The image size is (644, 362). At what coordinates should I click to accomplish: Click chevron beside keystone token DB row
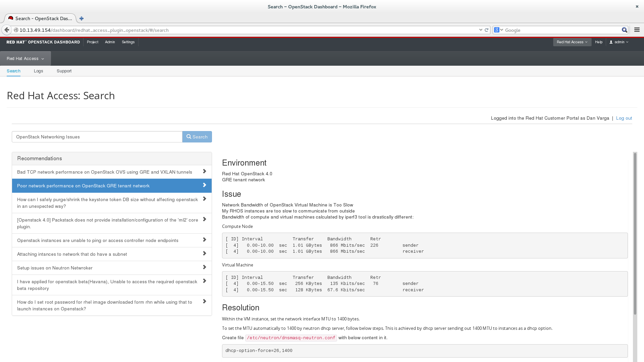(x=204, y=199)
